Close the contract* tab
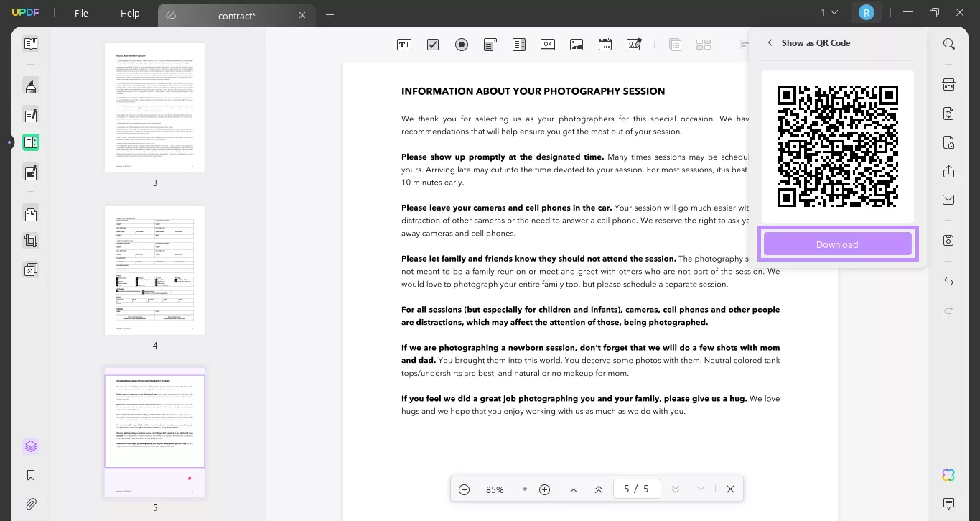The image size is (980, 521). 302,15
